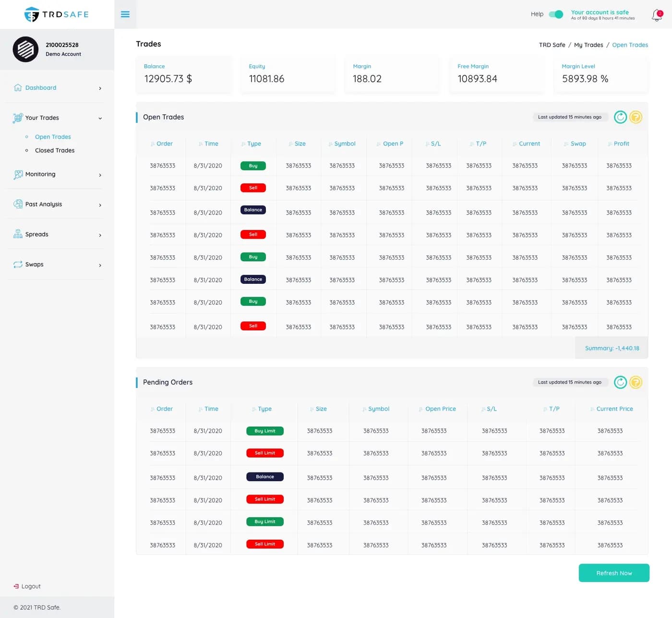672x618 pixels.
Task: Click the Past Analysis sidebar icon
Action: (18, 204)
